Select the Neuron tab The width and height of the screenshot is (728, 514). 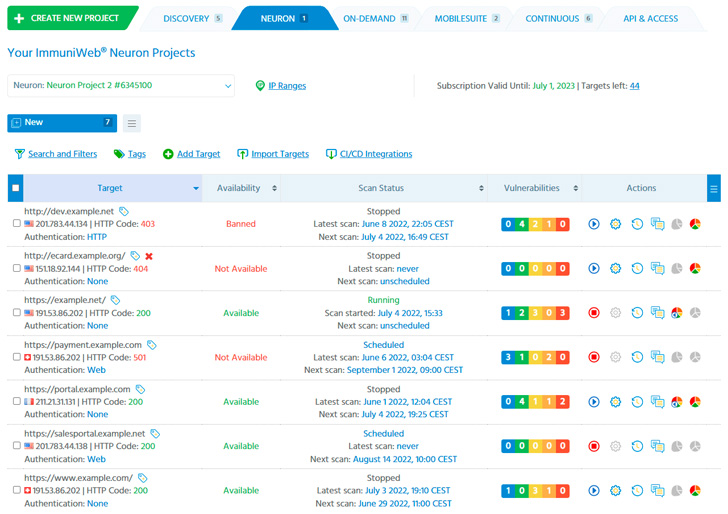(284, 19)
